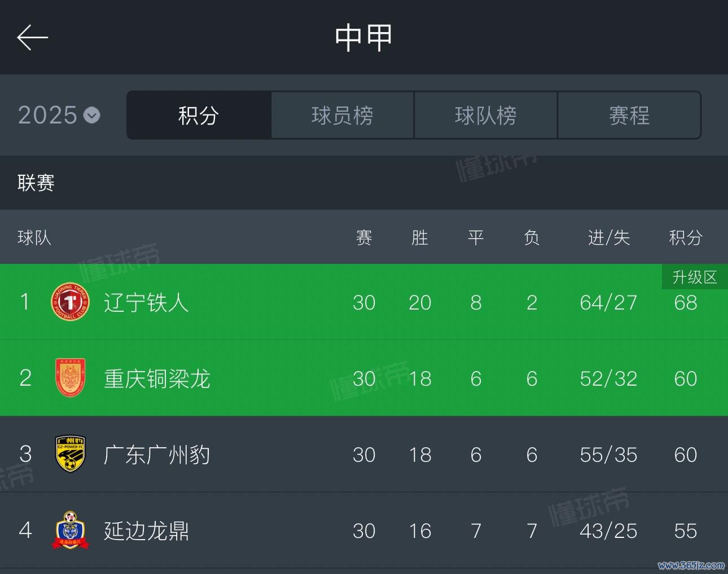Viewport: 728px width, 574px height.
Task: Open the 重庆铜梁龙 team name
Action: tap(157, 379)
